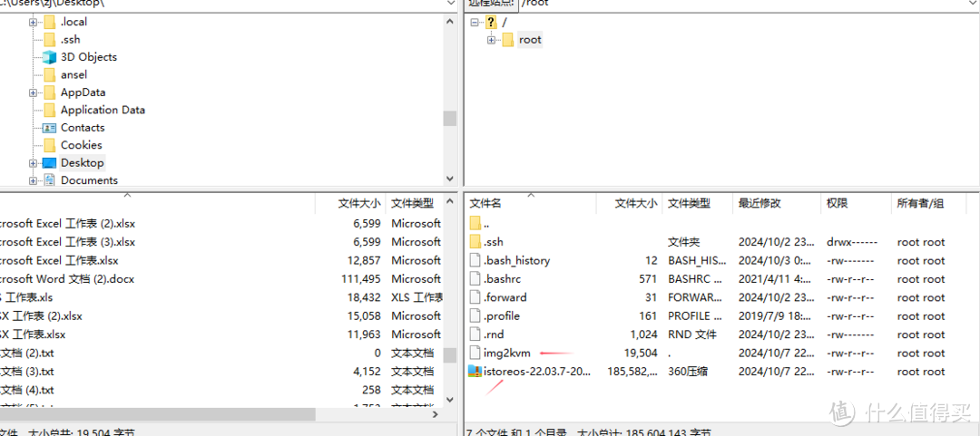Select local file 工作表.xls
Viewport: 980px width, 436px height.
(26, 297)
